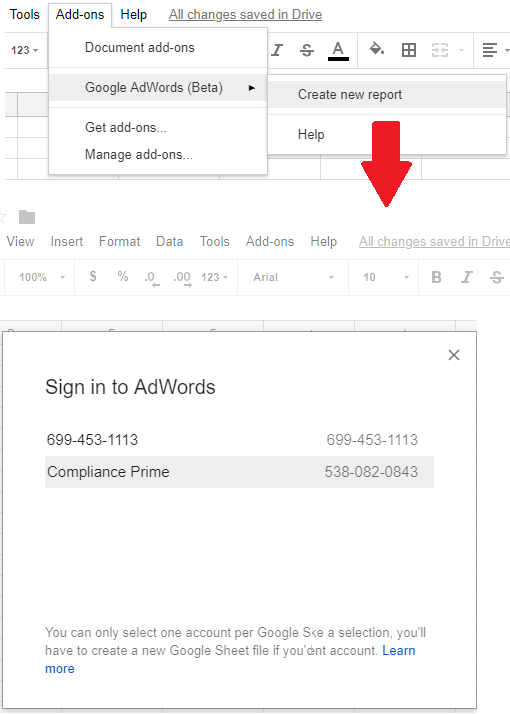Open the View menu in the lower menu bar
The width and height of the screenshot is (510, 714).
pyautogui.click(x=20, y=241)
